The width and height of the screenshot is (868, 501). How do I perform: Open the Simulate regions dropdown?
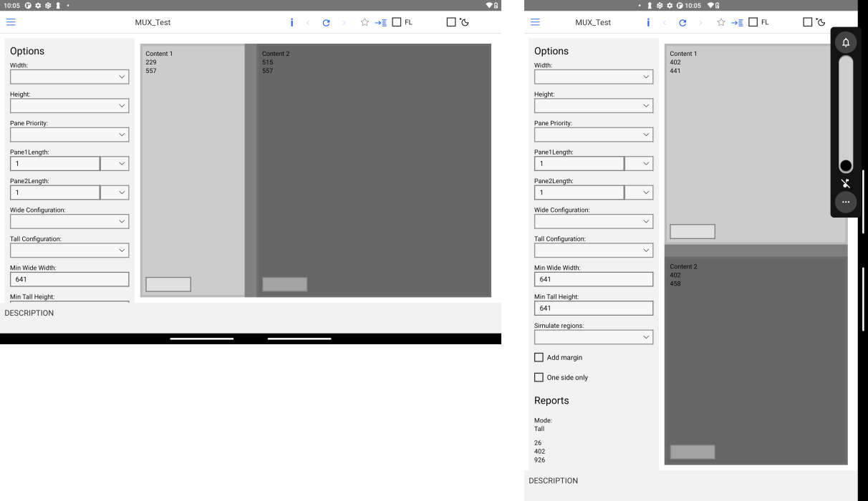[x=594, y=336]
